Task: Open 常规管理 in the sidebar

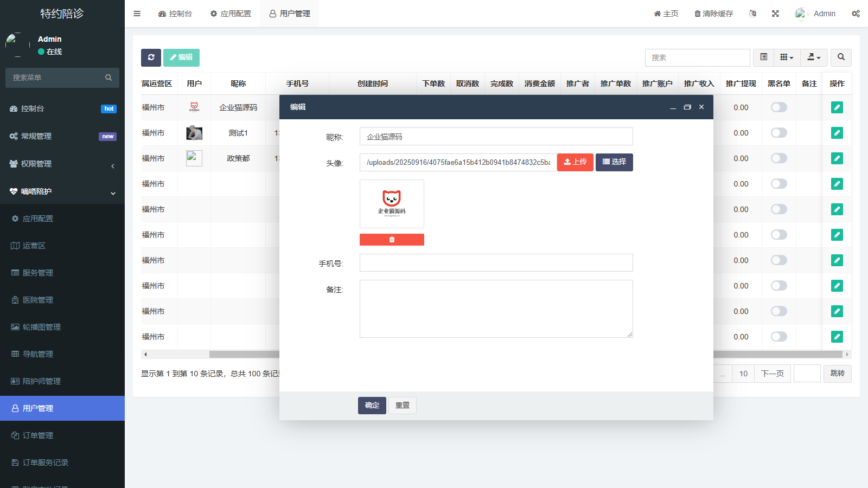Action: tap(62, 136)
